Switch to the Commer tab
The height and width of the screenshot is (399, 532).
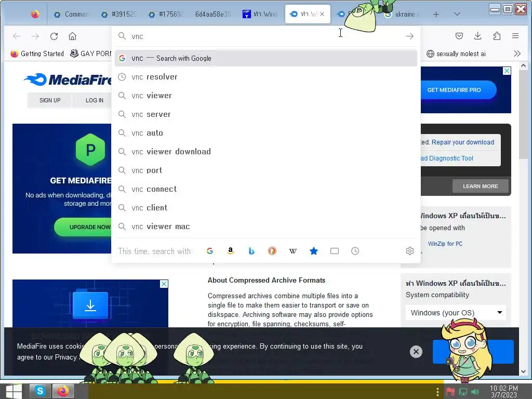coord(72,14)
